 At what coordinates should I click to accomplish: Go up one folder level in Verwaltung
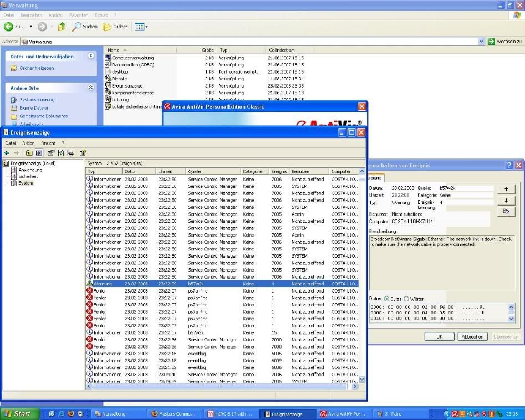(x=62, y=27)
